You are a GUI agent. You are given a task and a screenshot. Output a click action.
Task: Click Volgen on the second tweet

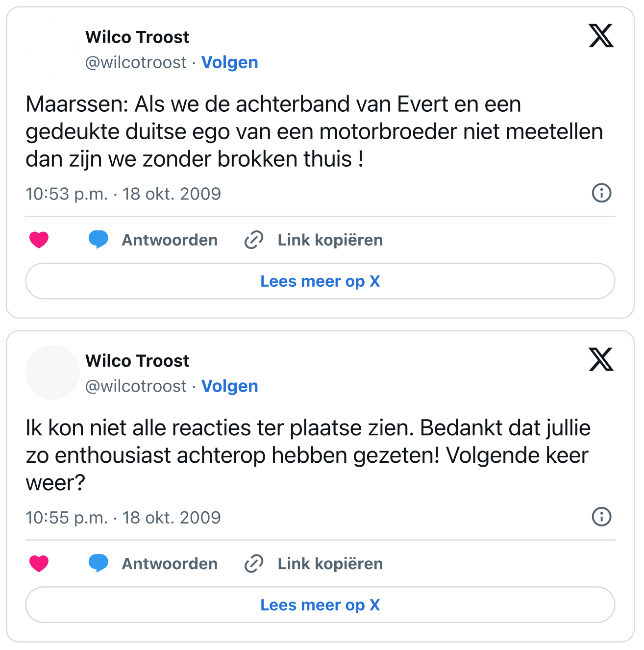(x=229, y=386)
